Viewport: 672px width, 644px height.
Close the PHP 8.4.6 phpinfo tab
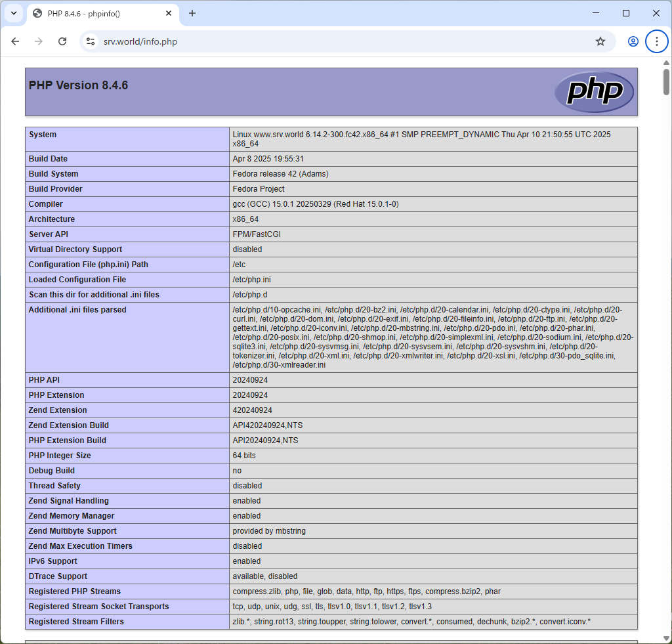tap(169, 13)
